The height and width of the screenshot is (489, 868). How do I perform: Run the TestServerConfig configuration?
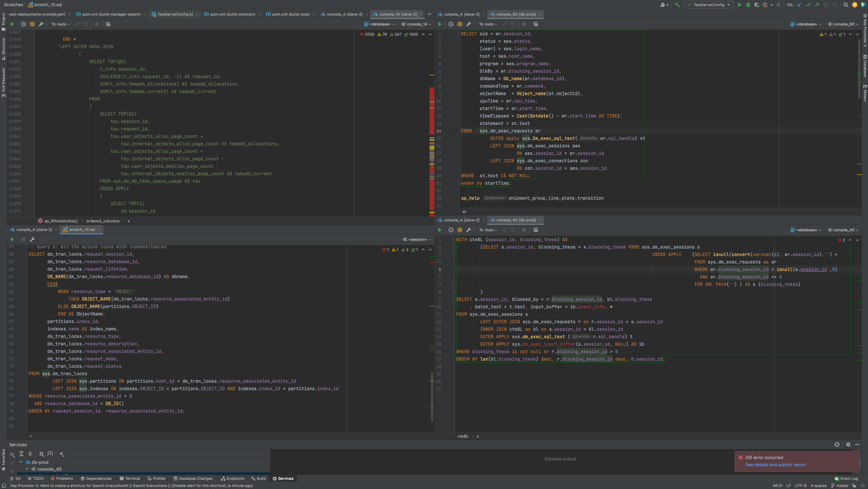click(x=739, y=5)
